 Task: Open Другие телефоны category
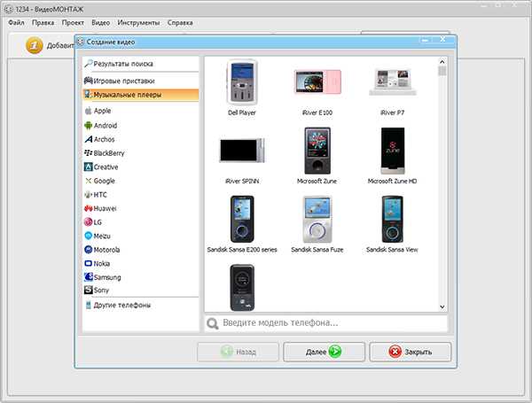140,305
